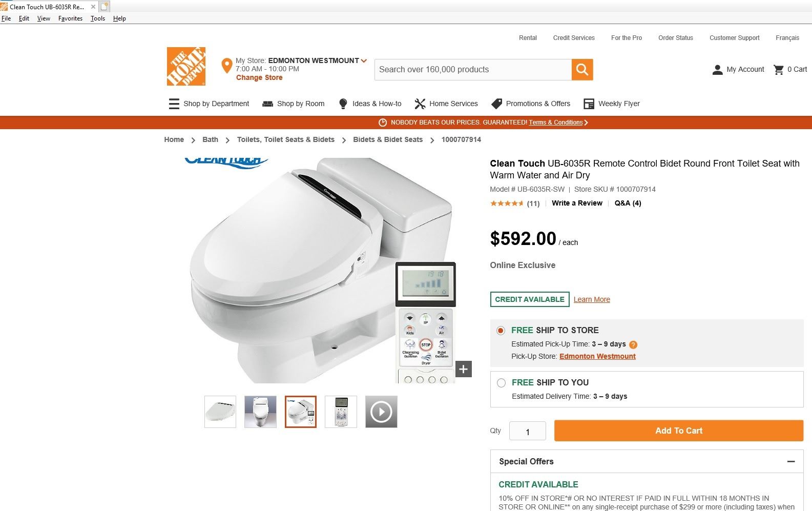
Task: Select Free Ship to You option
Action: pos(501,383)
